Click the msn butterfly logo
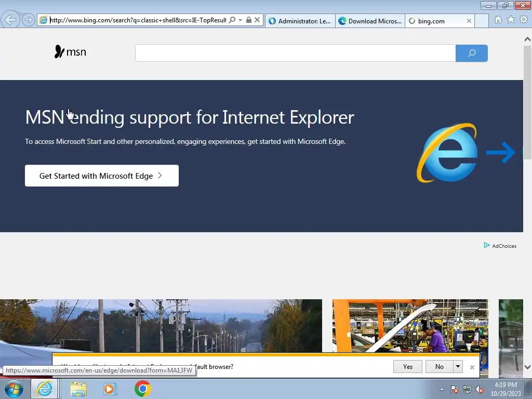Screen dimensions: 532x399 [x=70, y=52]
